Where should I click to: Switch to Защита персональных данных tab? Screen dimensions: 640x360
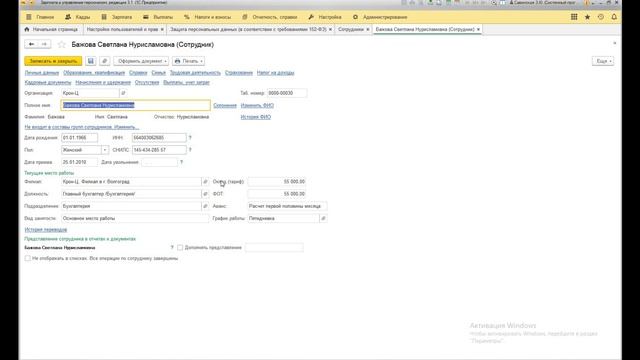coord(248,29)
